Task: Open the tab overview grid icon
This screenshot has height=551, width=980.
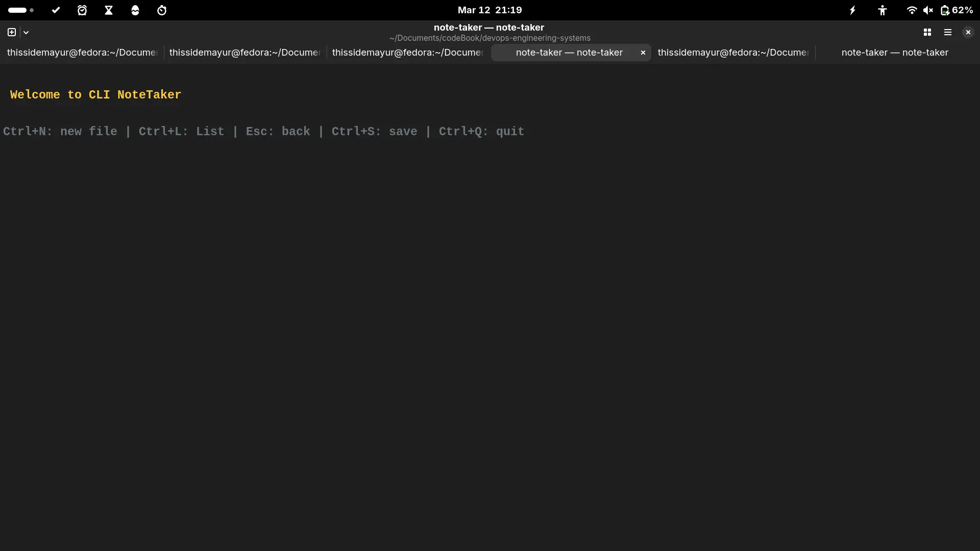Action: click(x=927, y=32)
